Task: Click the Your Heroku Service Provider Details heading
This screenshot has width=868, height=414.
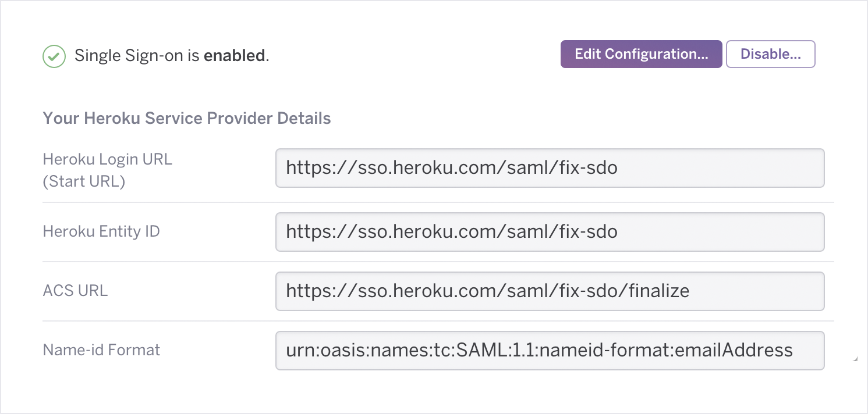Action: 186,118
